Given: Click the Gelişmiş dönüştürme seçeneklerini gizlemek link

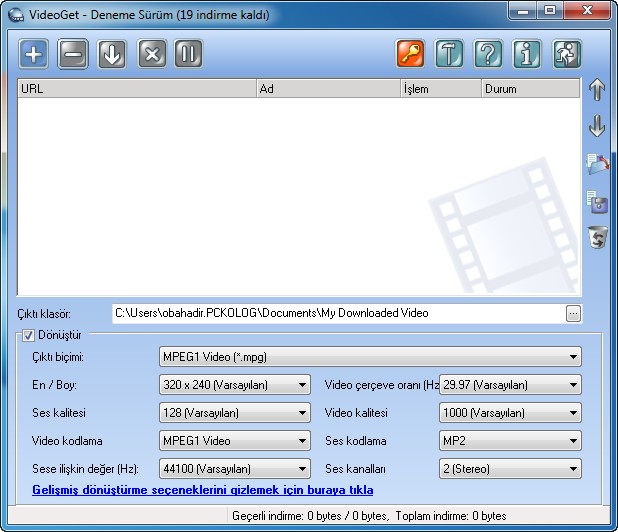Looking at the screenshot, I should pyautogui.click(x=203, y=490).
